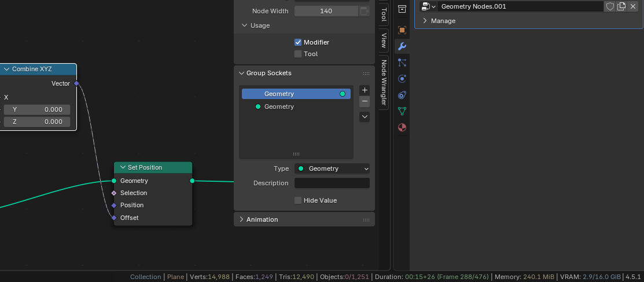Add a new group socket with plus
The width and height of the screenshot is (644, 282).
pos(365,90)
